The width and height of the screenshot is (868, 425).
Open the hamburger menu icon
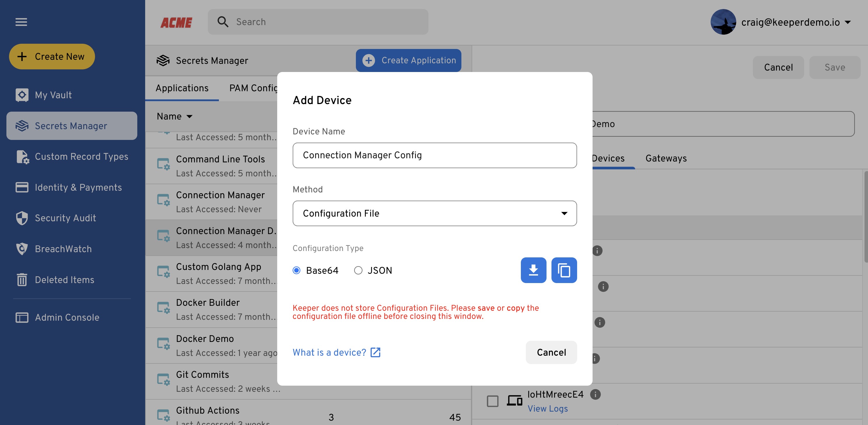[x=21, y=22]
